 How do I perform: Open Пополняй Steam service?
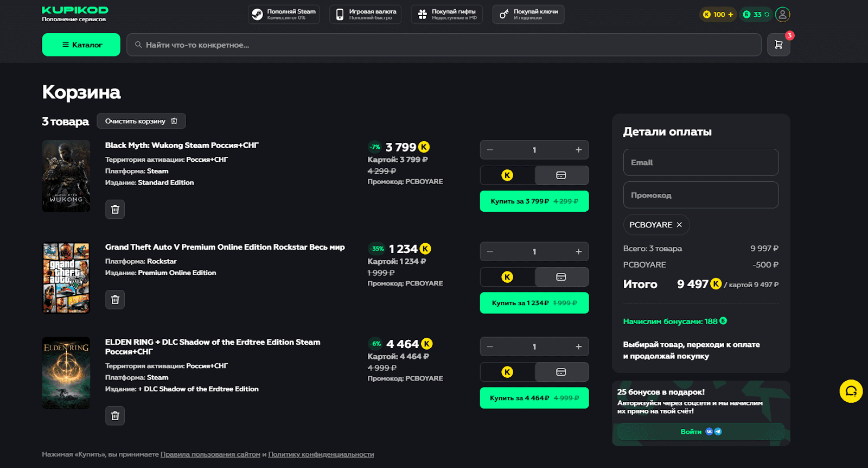coord(284,14)
